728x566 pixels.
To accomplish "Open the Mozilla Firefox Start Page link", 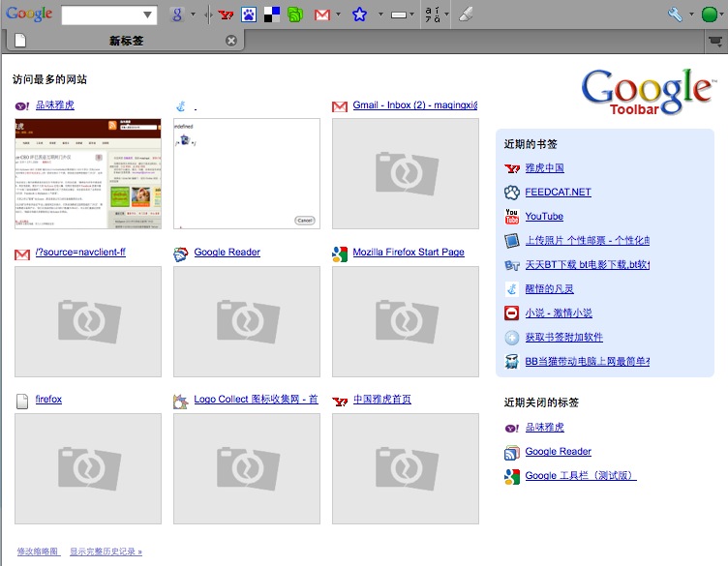I will tap(409, 252).
